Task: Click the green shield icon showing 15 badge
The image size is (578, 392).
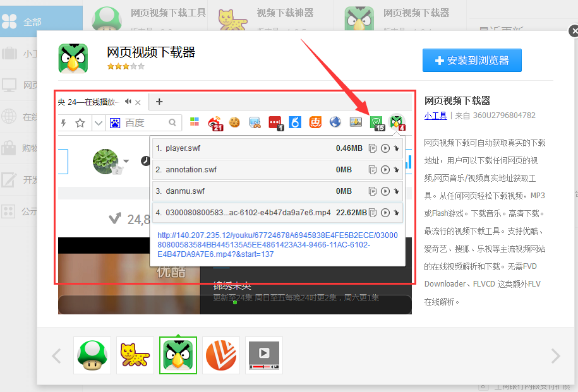Action: point(376,122)
